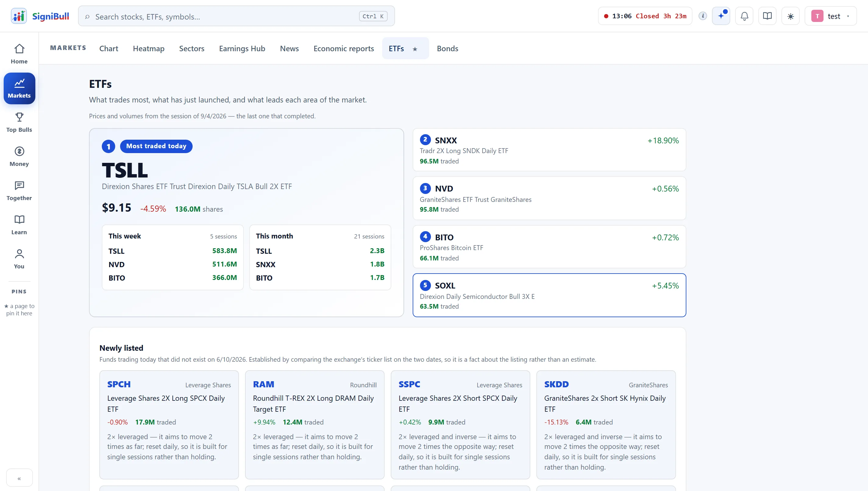
Task: Collapse the sidebar with double-chevron button
Action: [x=19, y=478]
